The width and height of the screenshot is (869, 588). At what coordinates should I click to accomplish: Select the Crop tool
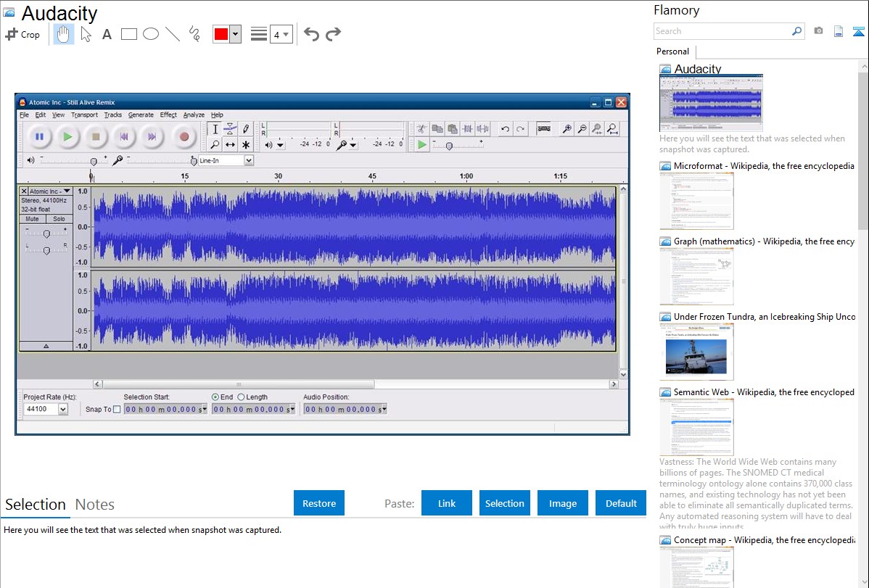pos(22,34)
